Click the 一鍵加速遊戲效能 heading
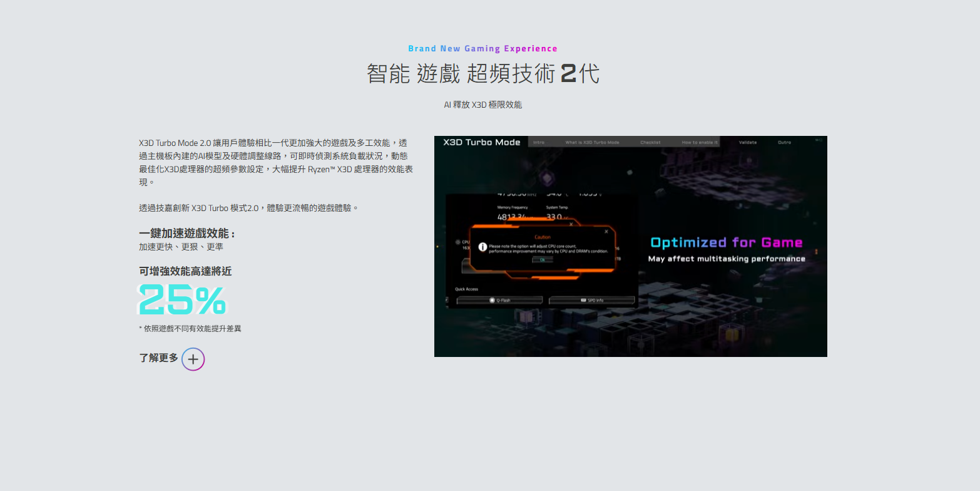Image resolution: width=980 pixels, height=491 pixels. [187, 234]
